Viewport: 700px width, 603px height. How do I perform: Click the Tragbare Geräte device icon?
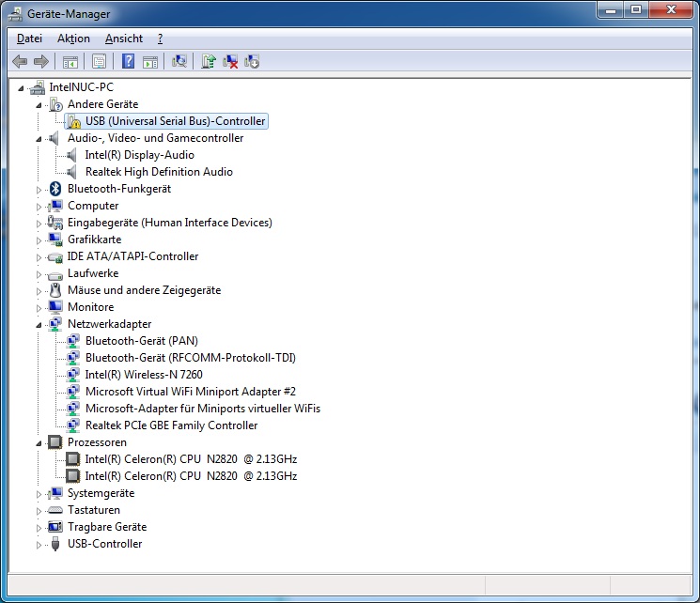(55, 527)
